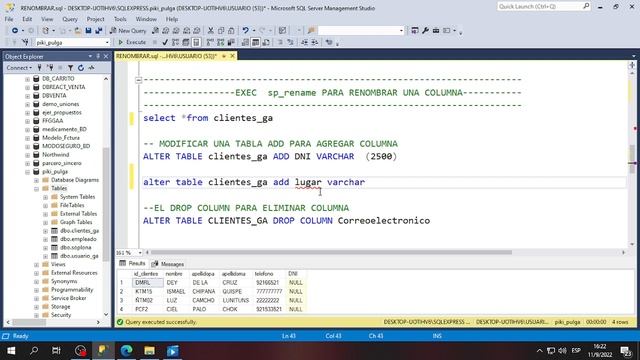Toggle IntelliSense Enabled icon
Image resolution: width=640 pixels, height=360 pixels.
[x=196, y=42]
